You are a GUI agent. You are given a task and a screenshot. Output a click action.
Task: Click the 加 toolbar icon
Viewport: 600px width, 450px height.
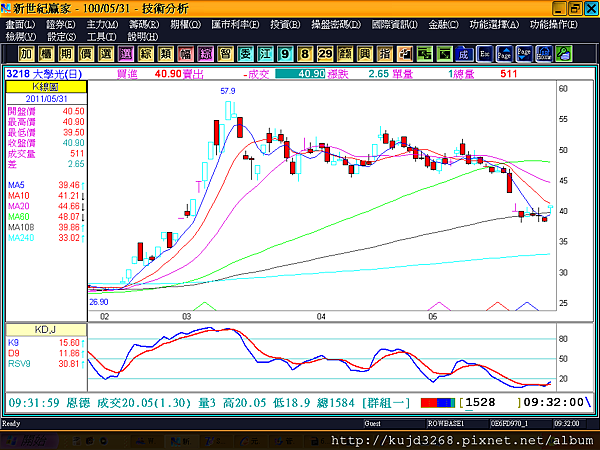(x=26, y=54)
